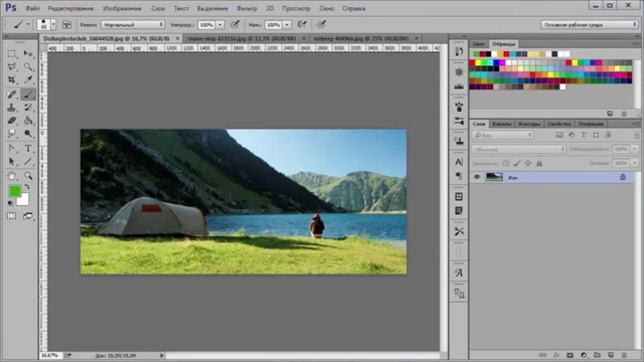The width and height of the screenshot is (644, 362).
Task: Open tool preset picker arrow
Action: 28,24
